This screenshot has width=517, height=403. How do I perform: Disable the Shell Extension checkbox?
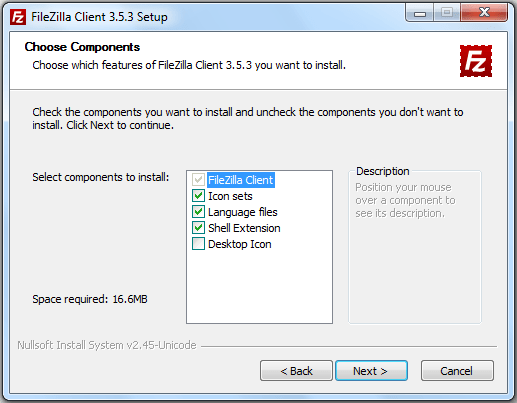[198, 228]
